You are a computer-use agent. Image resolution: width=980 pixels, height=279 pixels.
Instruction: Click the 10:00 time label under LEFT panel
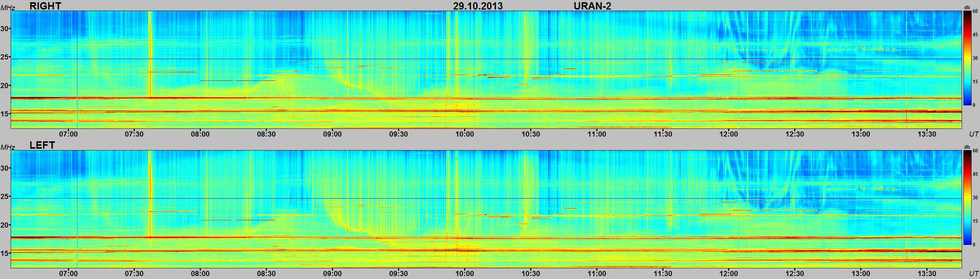coord(464,273)
